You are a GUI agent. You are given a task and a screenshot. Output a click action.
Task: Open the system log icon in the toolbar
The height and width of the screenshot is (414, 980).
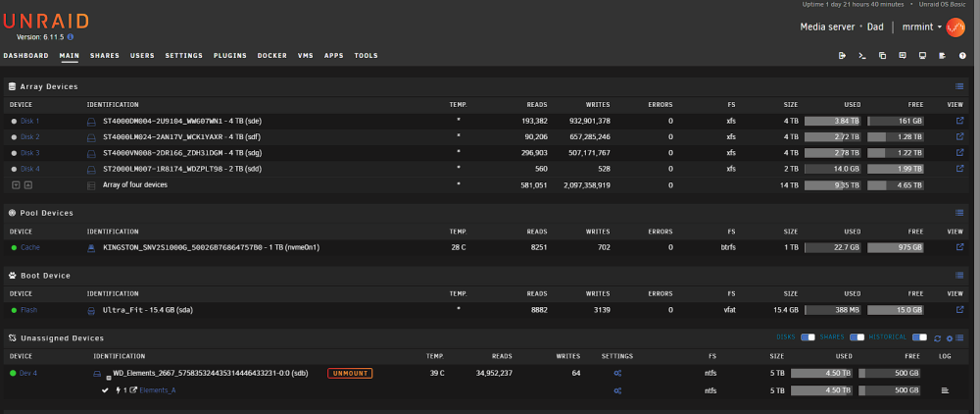pos(943,56)
